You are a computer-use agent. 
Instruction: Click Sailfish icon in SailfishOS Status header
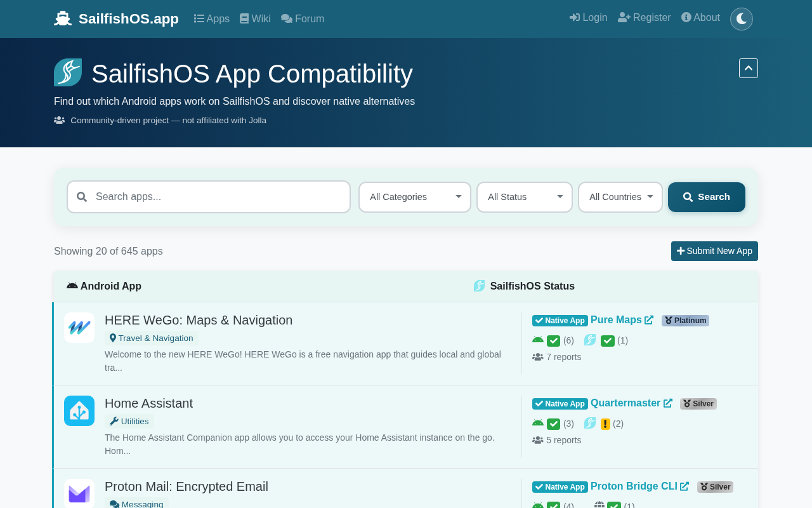(480, 286)
